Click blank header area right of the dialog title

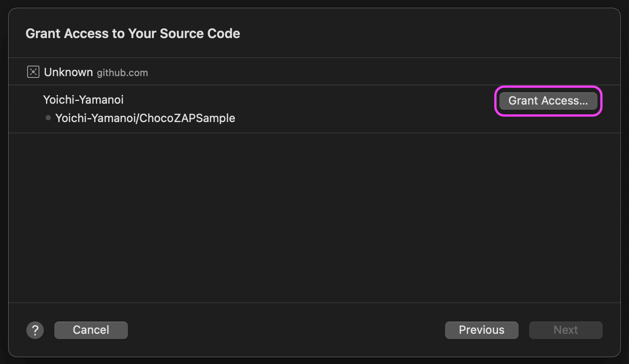click(416, 34)
